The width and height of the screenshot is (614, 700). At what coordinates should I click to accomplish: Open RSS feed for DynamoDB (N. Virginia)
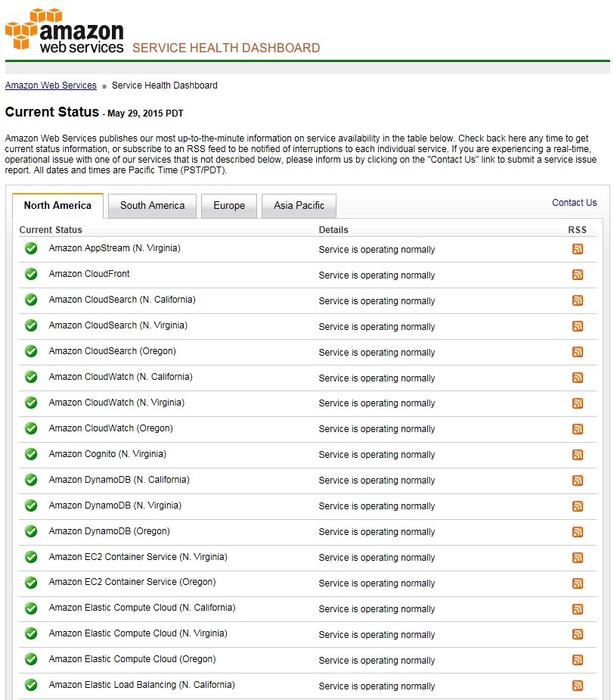578,506
